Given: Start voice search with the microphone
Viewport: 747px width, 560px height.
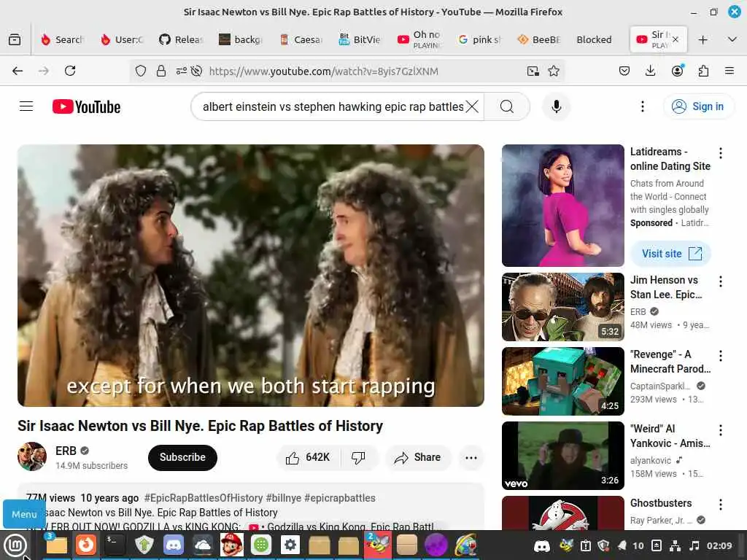Looking at the screenshot, I should tap(556, 106).
